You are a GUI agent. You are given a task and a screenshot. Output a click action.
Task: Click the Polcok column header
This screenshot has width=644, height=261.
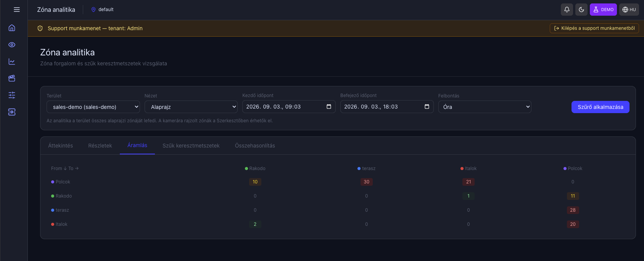573,169
